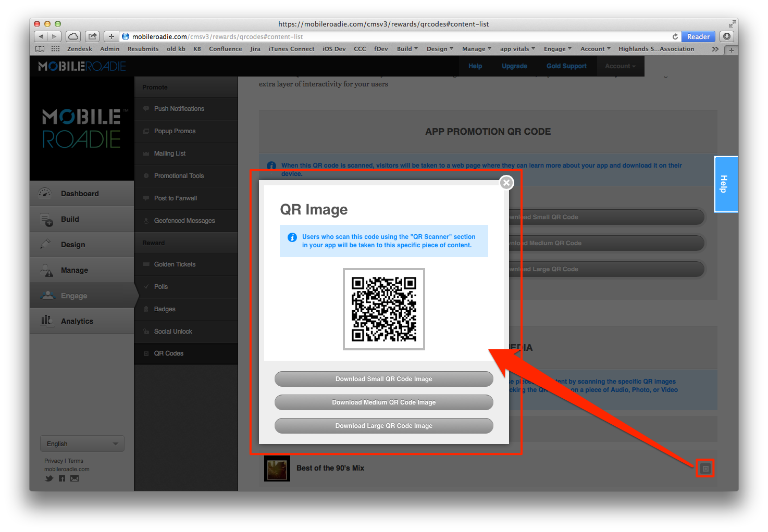Open the Account dropdown in header
768x532 pixels.
tap(620, 66)
